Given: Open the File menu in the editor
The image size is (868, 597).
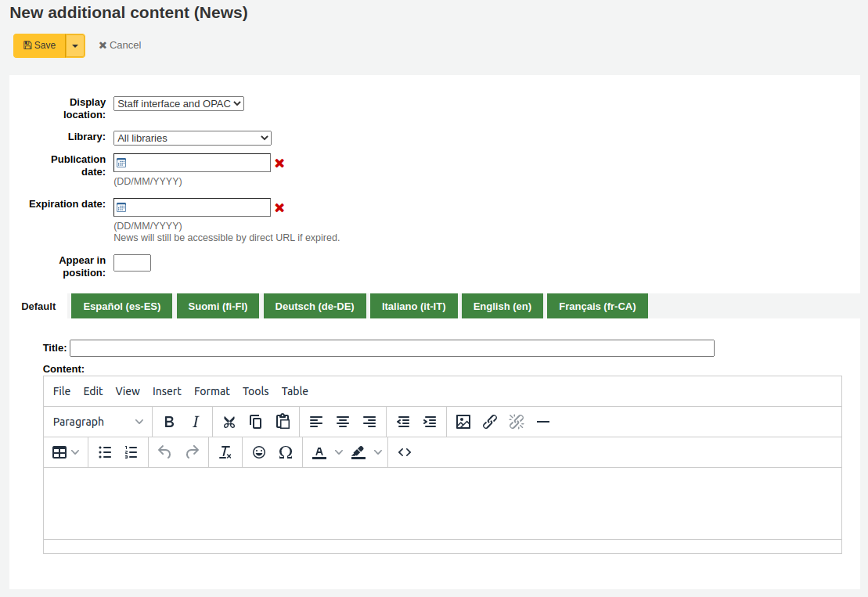Looking at the screenshot, I should point(62,391).
